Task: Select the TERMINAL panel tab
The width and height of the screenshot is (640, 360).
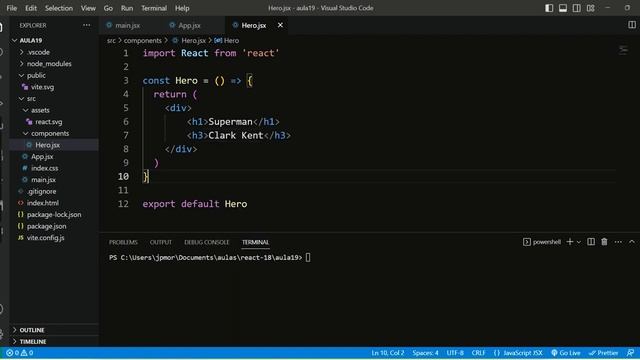Action: 256,242
